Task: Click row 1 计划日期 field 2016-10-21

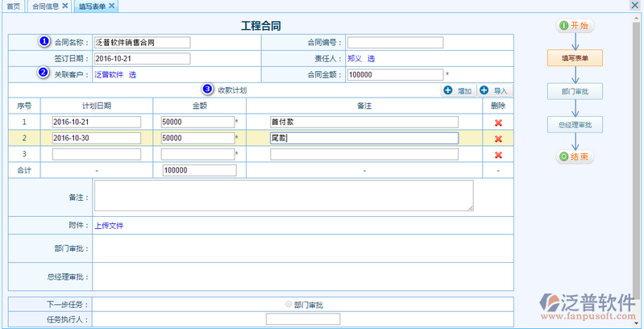Action: coord(97,122)
